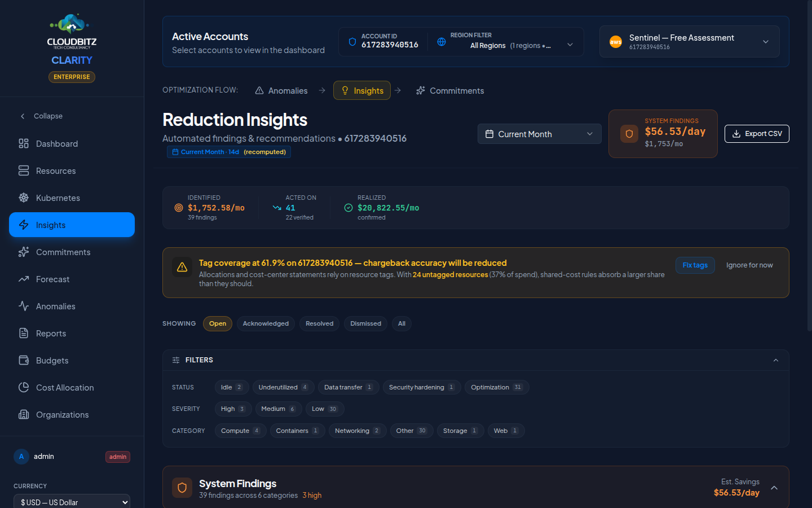Toggle the Medium severity filter
Image resolution: width=812 pixels, height=508 pixels.
click(x=279, y=409)
